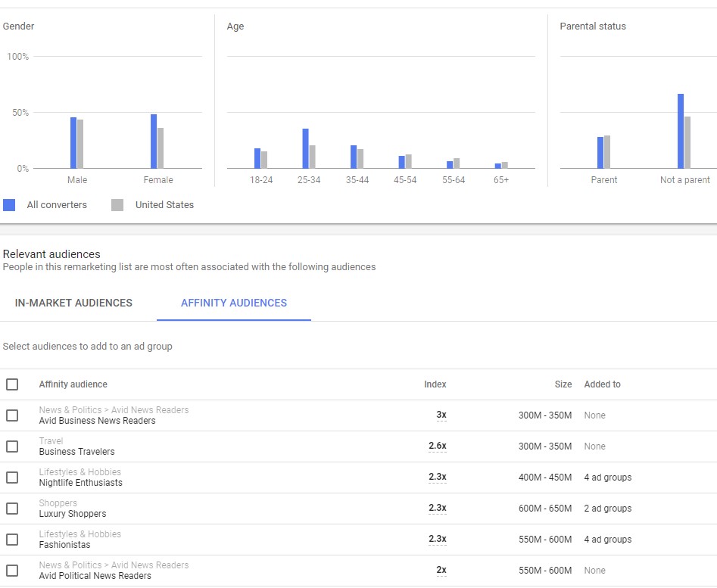Click the 3x index value

pos(441,415)
